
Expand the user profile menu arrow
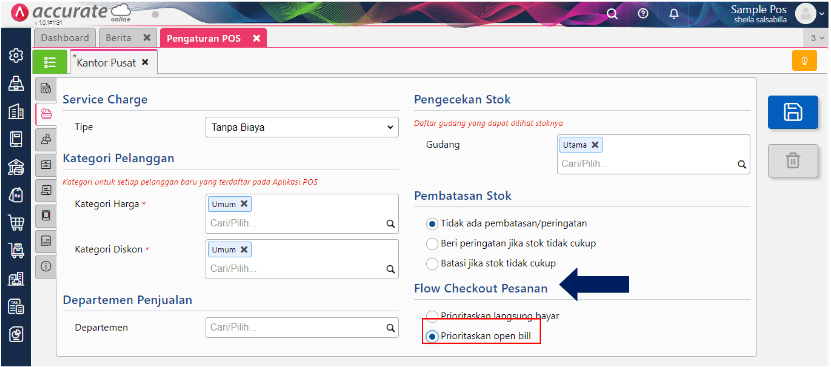821,15
